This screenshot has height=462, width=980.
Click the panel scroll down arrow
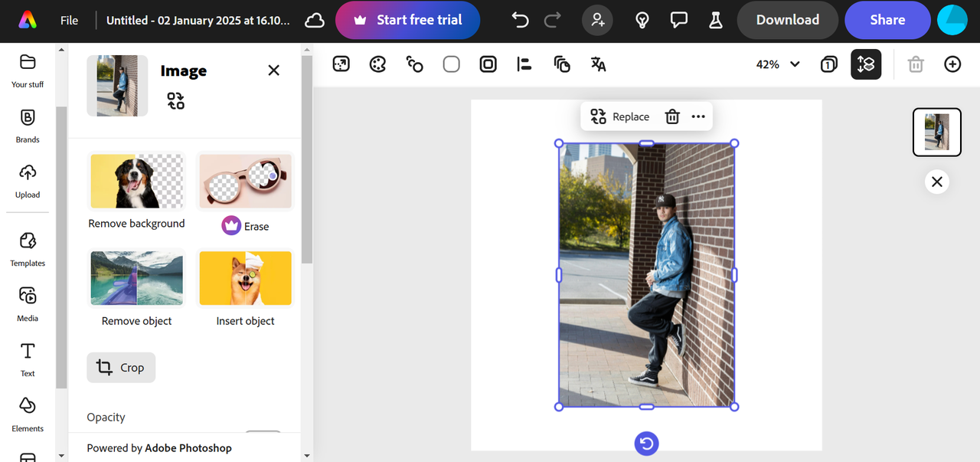point(306,456)
